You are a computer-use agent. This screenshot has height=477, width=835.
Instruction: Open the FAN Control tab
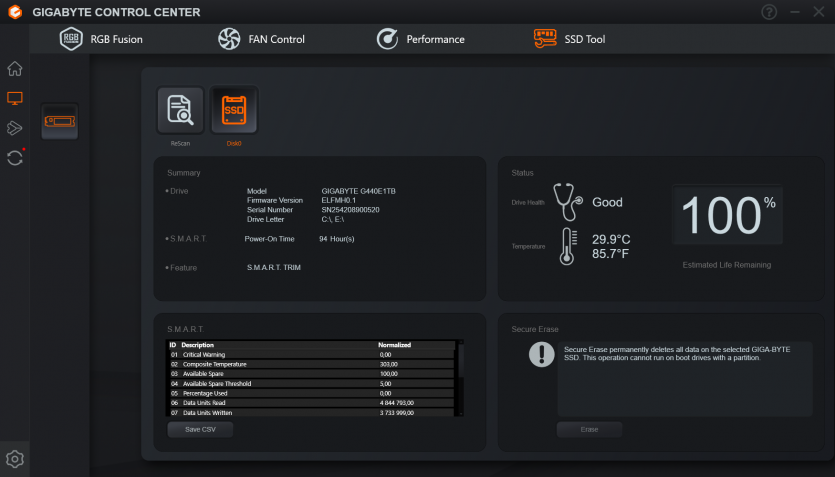tap(262, 39)
